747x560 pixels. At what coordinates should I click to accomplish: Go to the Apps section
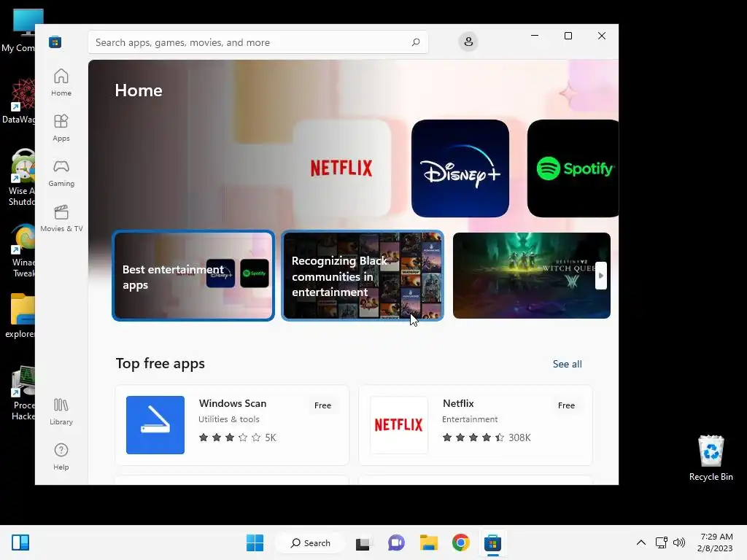point(61,128)
